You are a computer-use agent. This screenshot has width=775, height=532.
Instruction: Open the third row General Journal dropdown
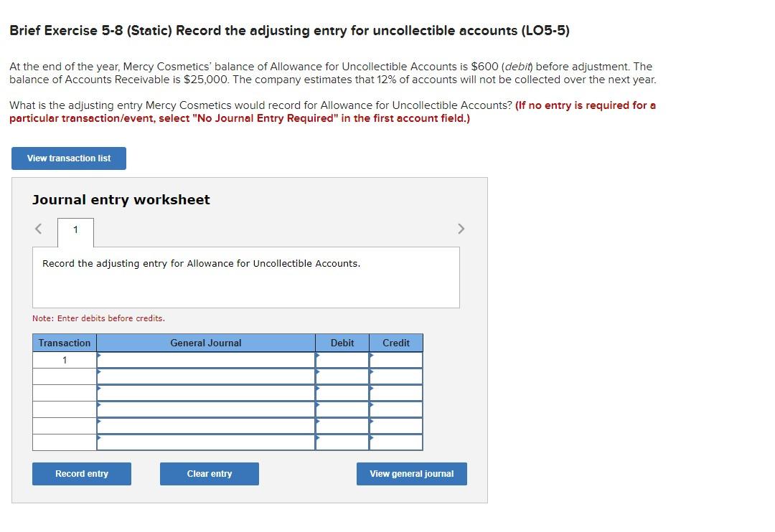click(206, 392)
